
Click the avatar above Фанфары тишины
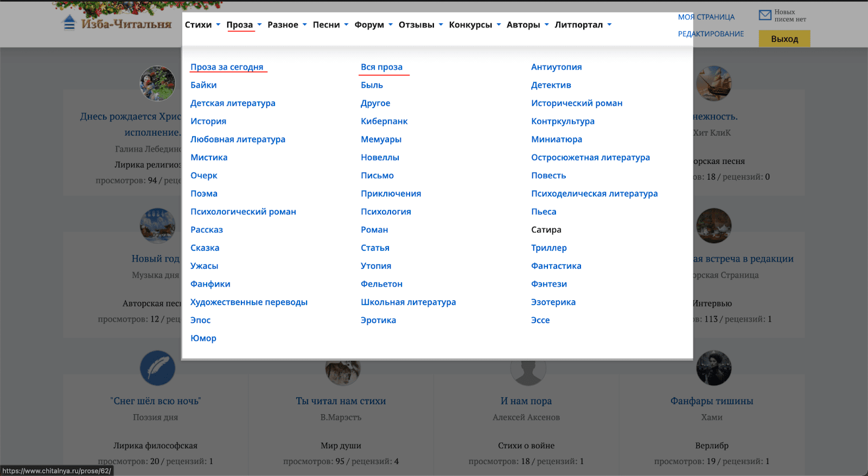click(714, 368)
